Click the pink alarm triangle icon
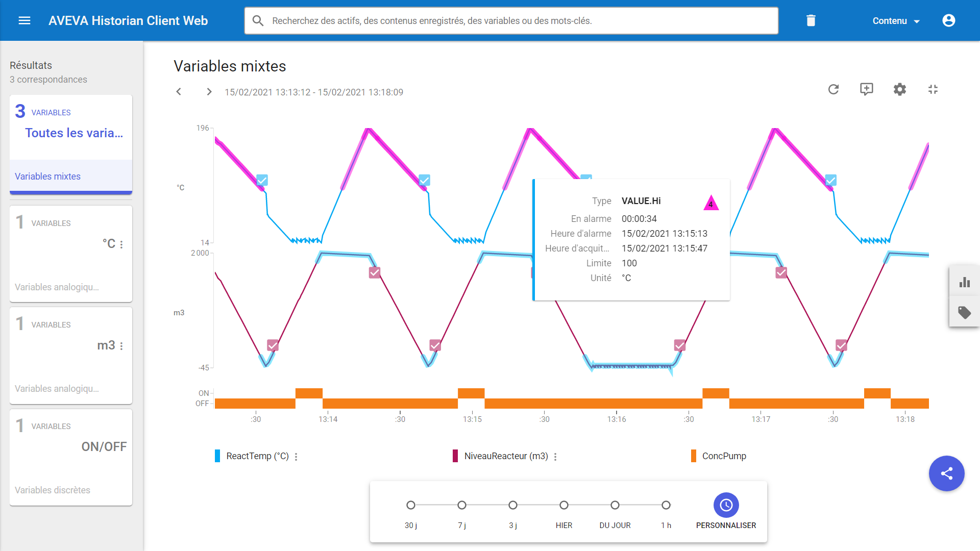 [711, 203]
